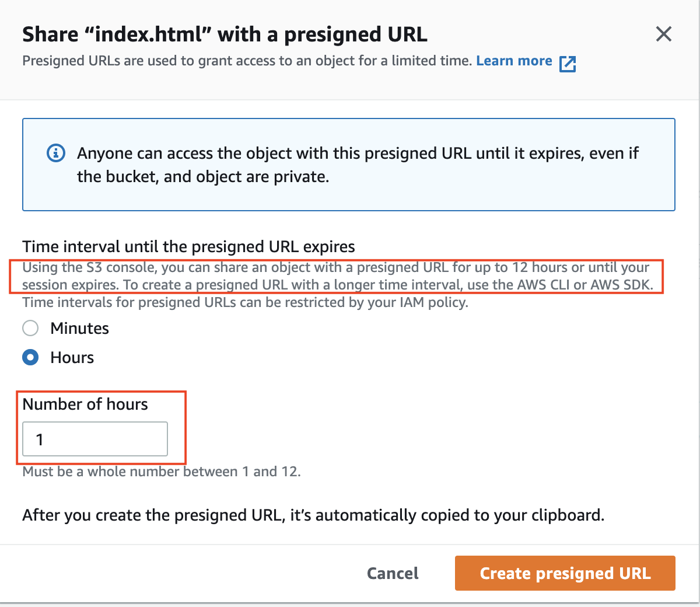
Task: Click the dialog title Share index.html
Action: tap(224, 34)
